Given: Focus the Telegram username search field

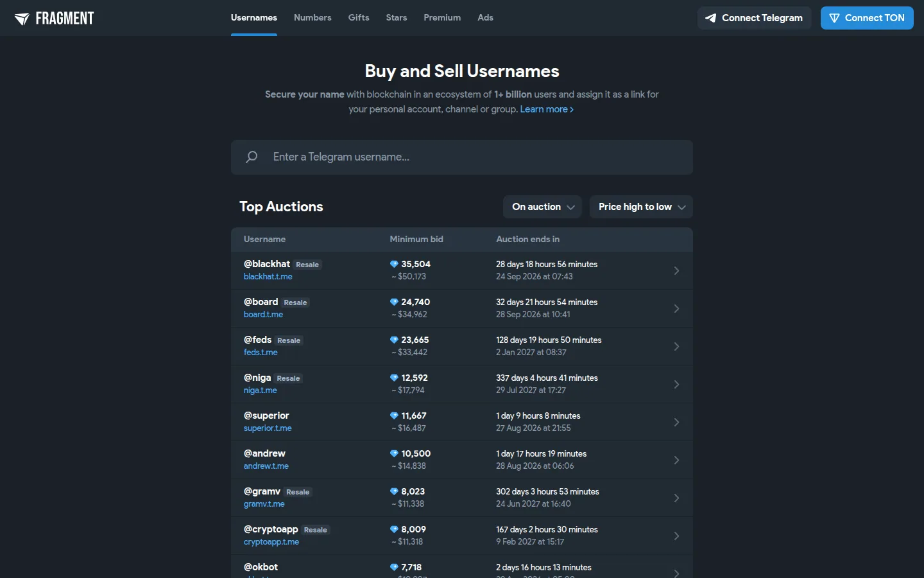Looking at the screenshot, I should point(462,157).
